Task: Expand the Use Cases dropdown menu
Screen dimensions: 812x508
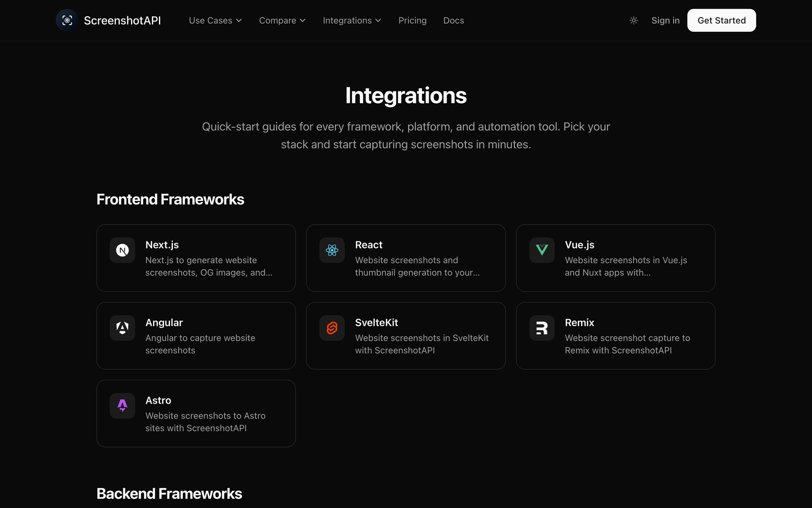Action: (215, 20)
